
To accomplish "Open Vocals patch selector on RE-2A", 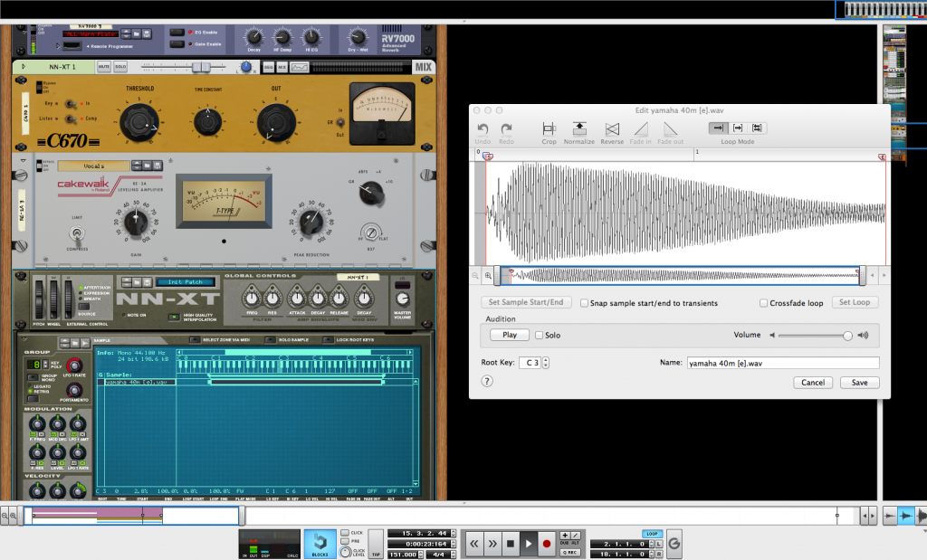I will (x=93, y=166).
